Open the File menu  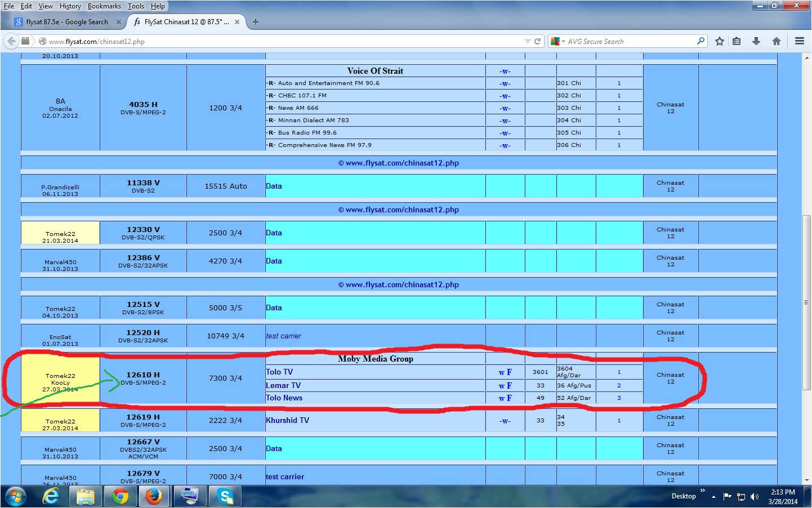coord(9,6)
